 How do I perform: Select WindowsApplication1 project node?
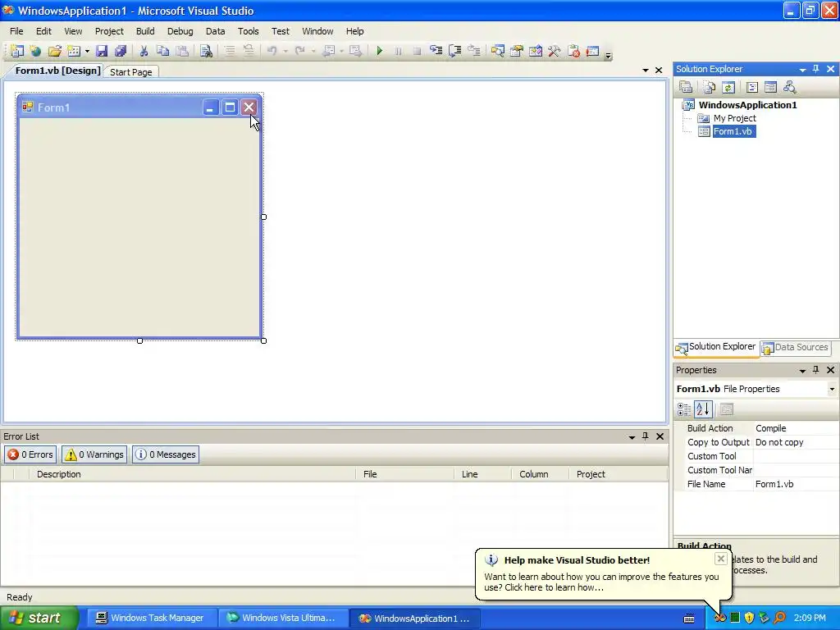747,105
